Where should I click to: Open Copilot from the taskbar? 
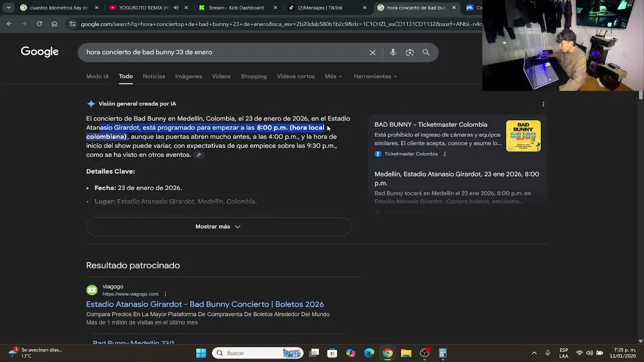(x=351, y=353)
